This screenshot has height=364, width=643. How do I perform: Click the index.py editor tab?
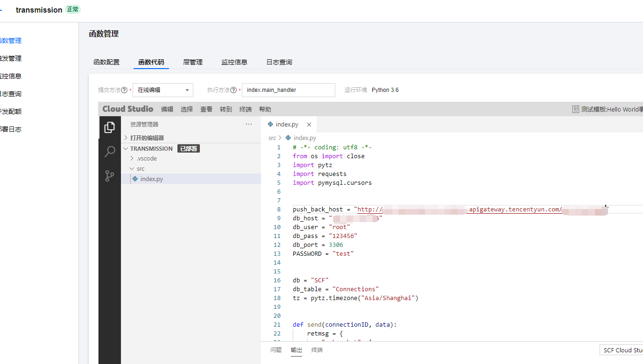(x=289, y=125)
